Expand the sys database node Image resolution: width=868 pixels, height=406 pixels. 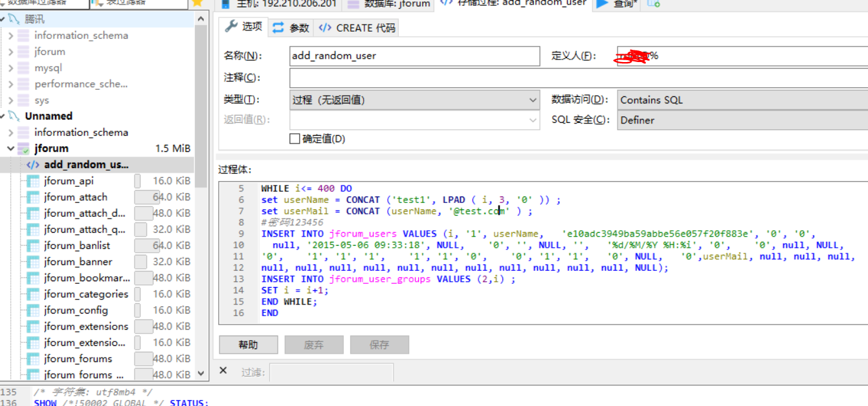point(11,100)
